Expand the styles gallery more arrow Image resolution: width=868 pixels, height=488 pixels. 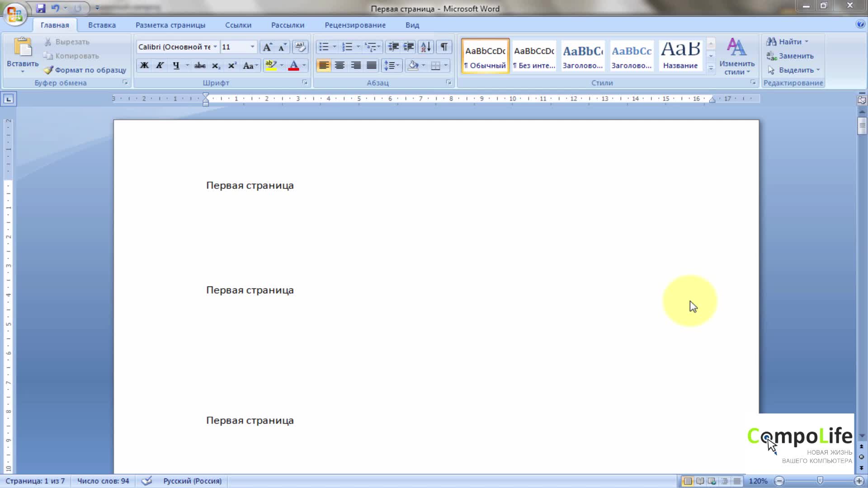coord(711,68)
